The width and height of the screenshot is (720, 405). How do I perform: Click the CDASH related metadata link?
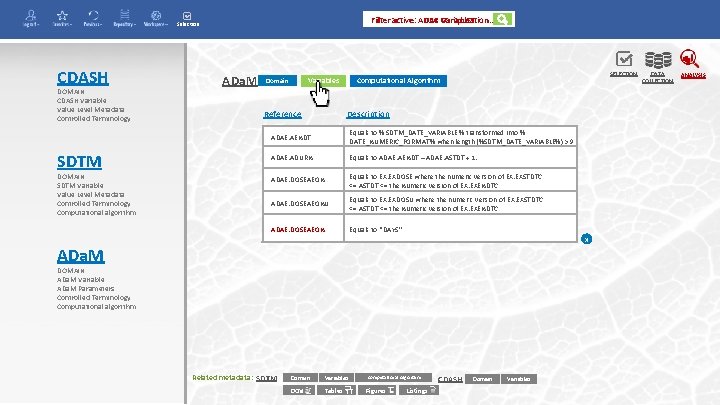tap(450, 379)
